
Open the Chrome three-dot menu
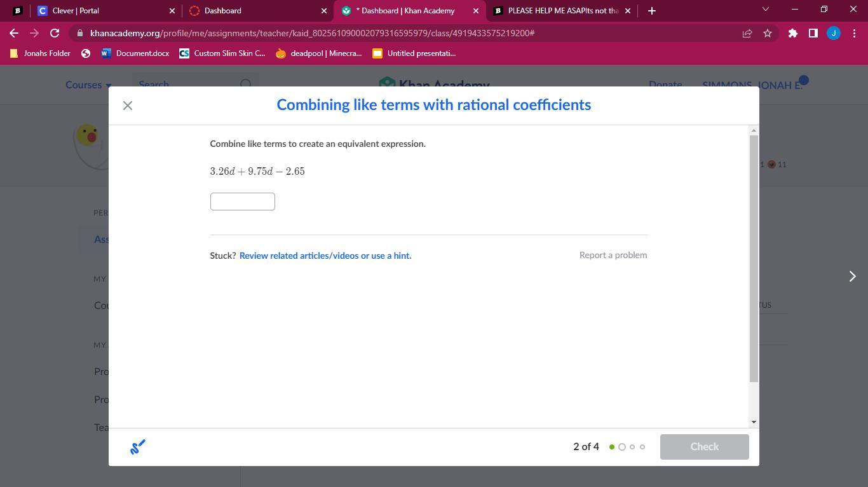(x=854, y=33)
